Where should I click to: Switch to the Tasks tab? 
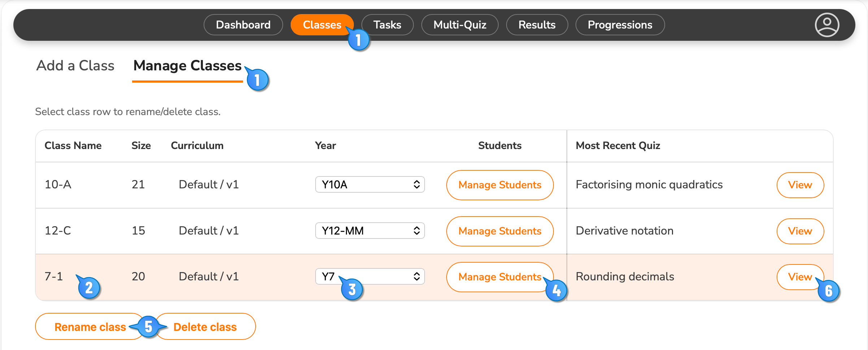387,25
